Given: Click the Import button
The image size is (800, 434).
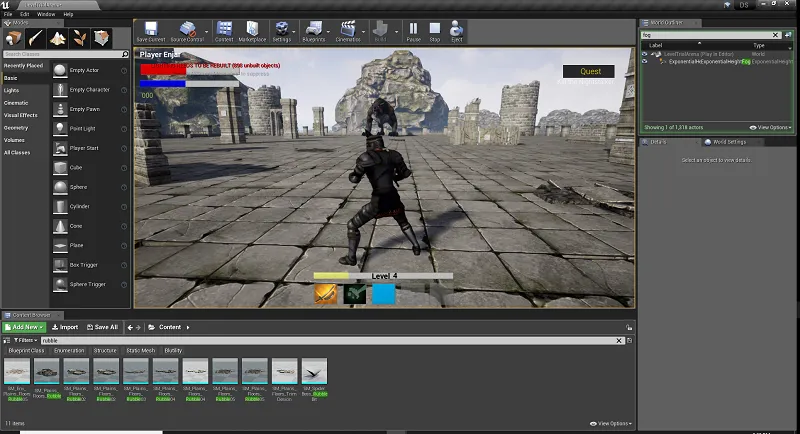Looking at the screenshot, I should (65, 327).
